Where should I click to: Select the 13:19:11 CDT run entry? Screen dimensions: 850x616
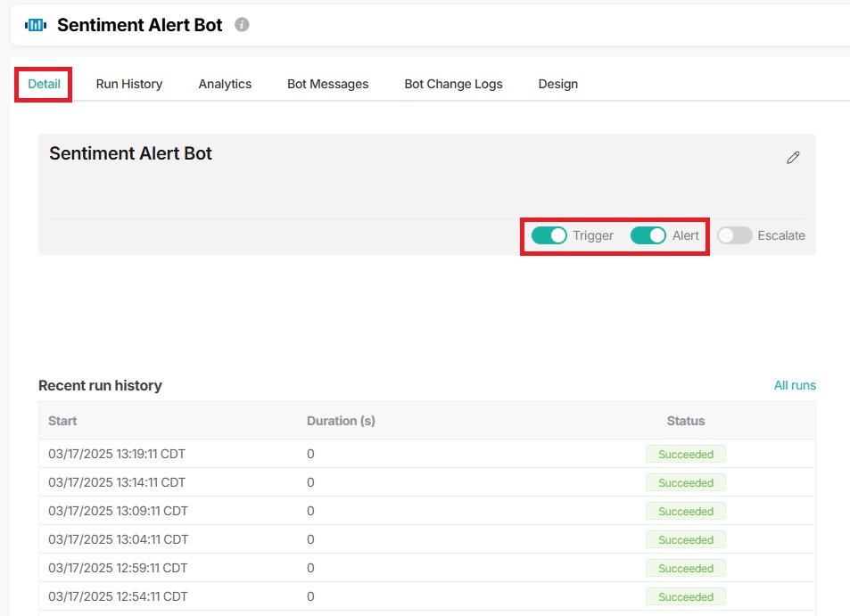pyautogui.click(x=117, y=454)
